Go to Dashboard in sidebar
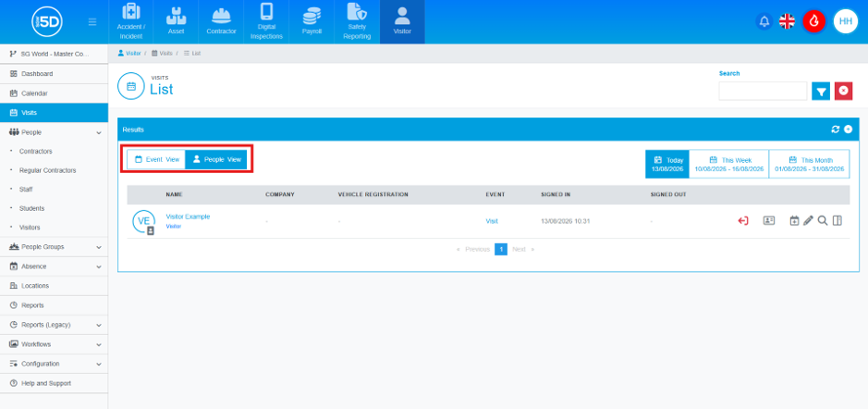 [x=54, y=74]
